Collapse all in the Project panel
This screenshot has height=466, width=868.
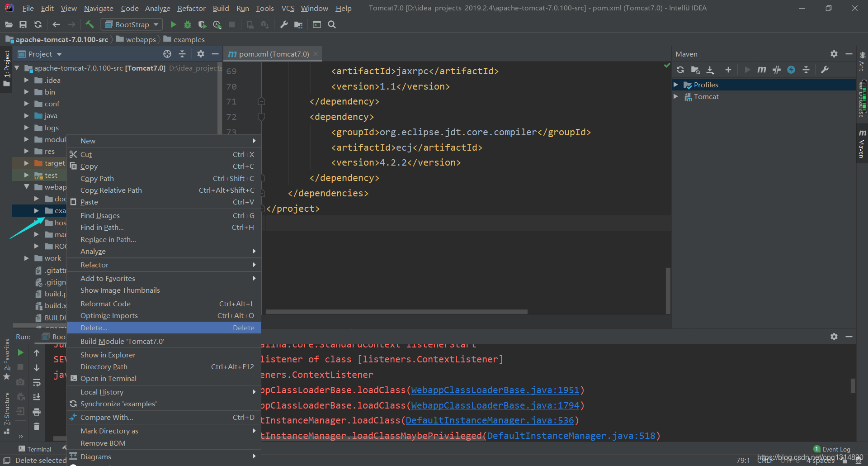pos(182,54)
